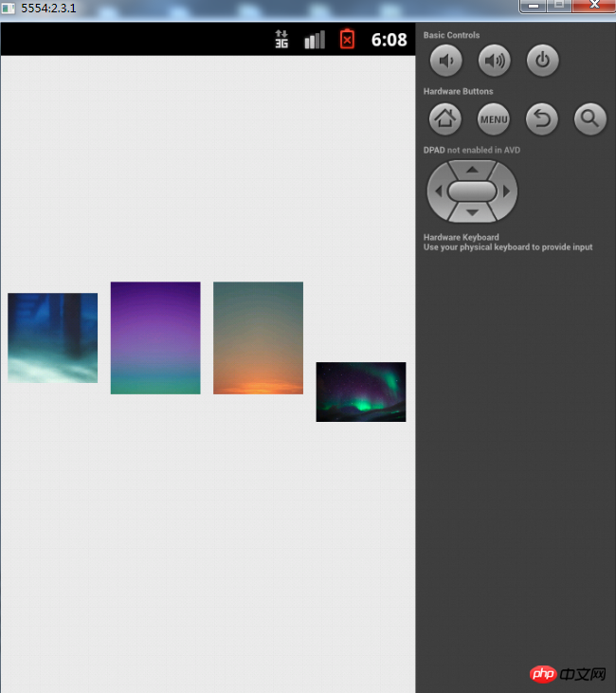The image size is (616, 693).
Task: Tap the Back hardware button
Action: (x=542, y=119)
